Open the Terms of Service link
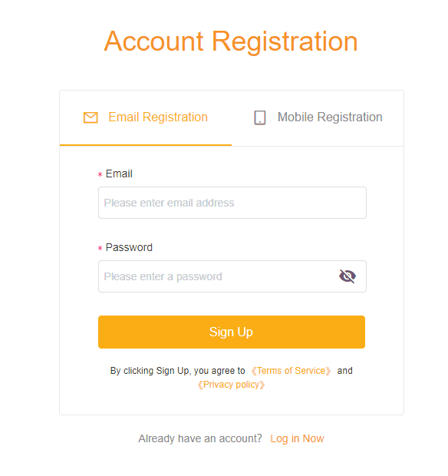448x476 pixels. coord(291,371)
